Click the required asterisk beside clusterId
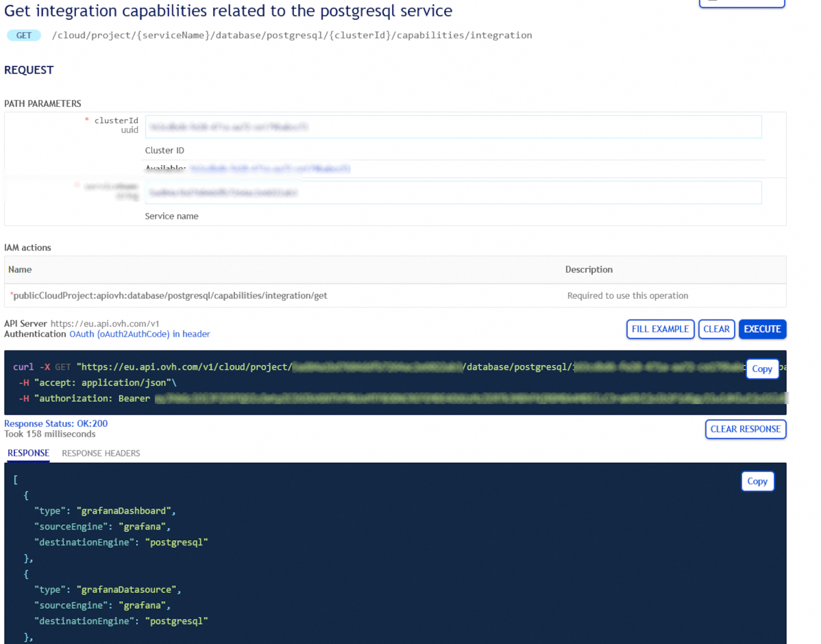Image resolution: width=821 pixels, height=644 pixels. [87, 120]
